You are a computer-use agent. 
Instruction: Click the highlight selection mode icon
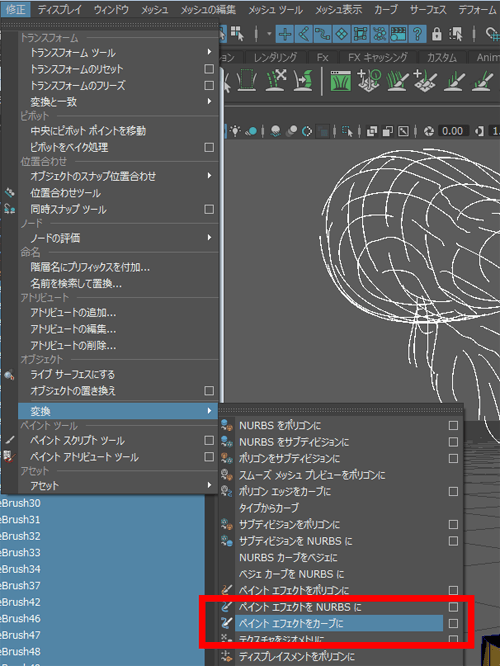click(x=456, y=34)
